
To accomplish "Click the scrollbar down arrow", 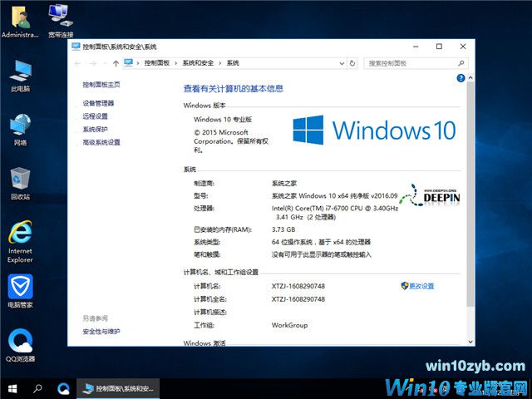I will point(470,342).
